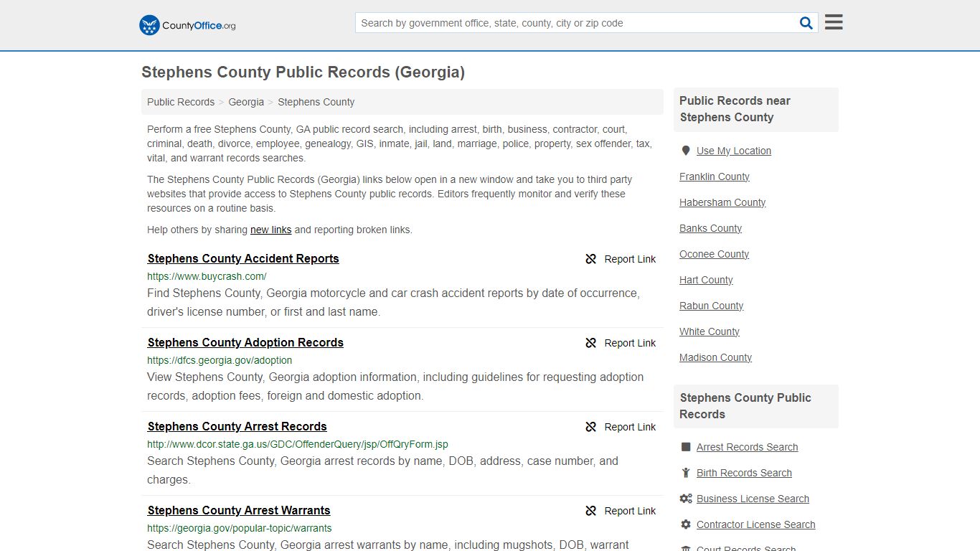Viewport: 980px width, 551px height.
Task: Click the Contractor License Search gear icon
Action: 686,524
